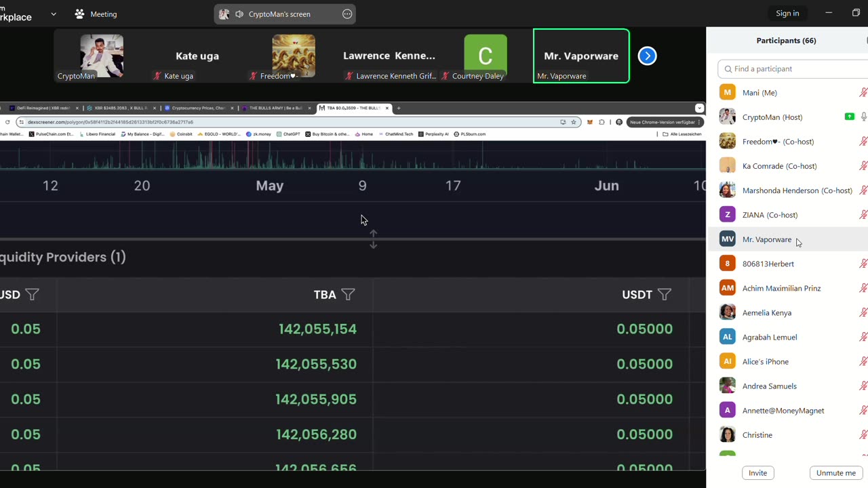Click TBA value 142,055,154
The image size is (868, 488).
(x=317, y=329)
